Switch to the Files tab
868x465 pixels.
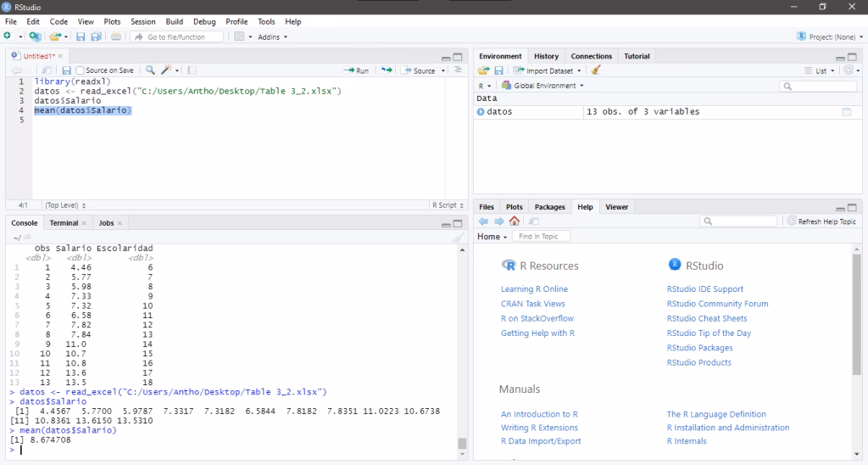tap(486, 207)
